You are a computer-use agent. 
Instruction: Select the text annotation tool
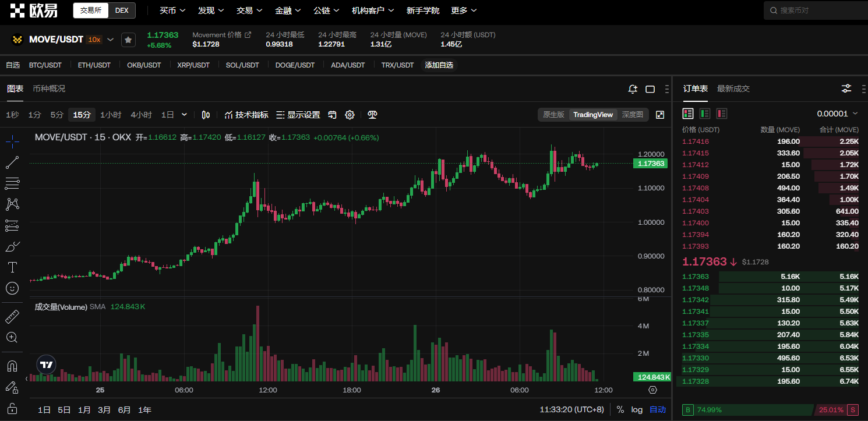(12, 267)
